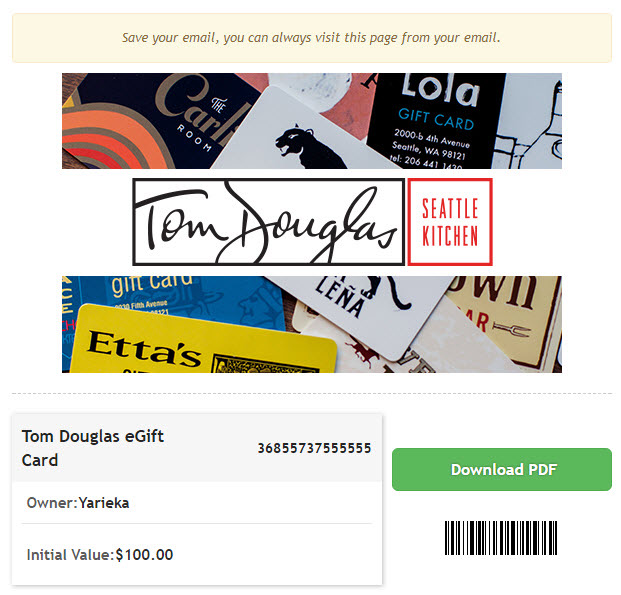The width and height of the screenshot is (621, 595).
Task: Click the gift card number 36855737555555
Action: [314, 448]
